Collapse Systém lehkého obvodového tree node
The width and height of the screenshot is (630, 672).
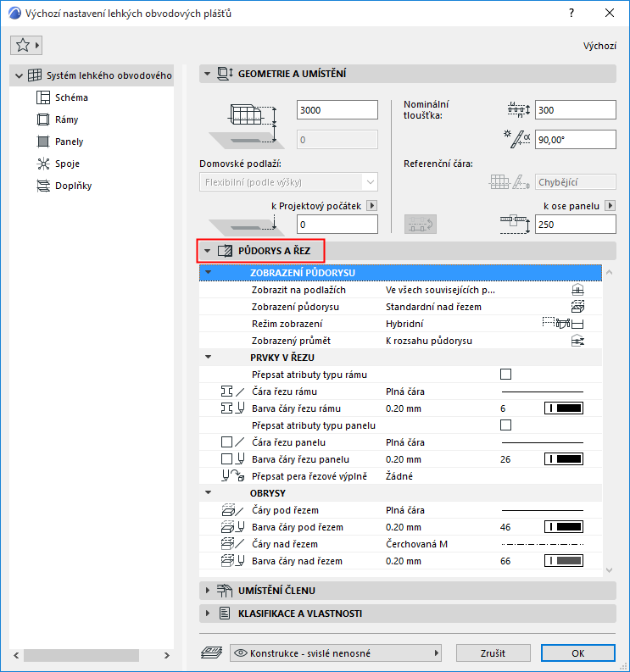pos(19,76)
